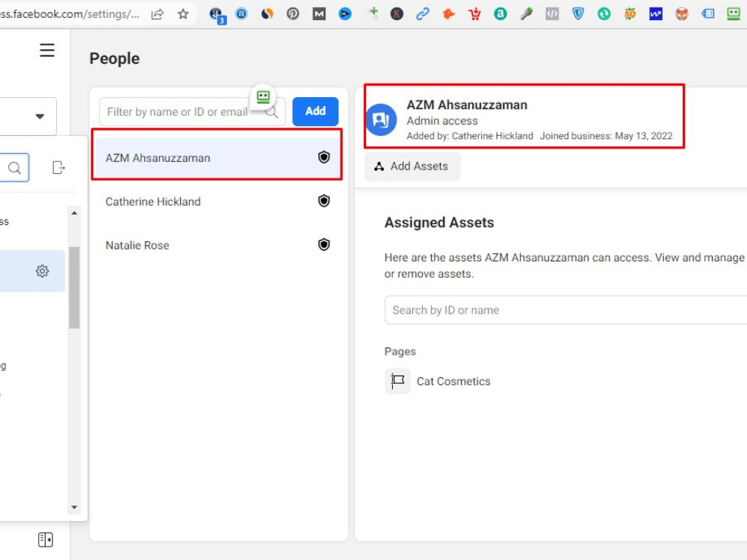747x560 pixels.
Task: Open the dark circle K extension
Action: point(397,14)
